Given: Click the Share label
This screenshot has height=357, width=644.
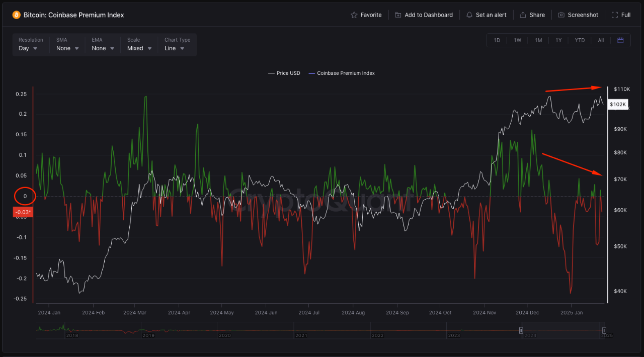Looking at the screenshot, I should pyautogui.click(x=537, y=15).
